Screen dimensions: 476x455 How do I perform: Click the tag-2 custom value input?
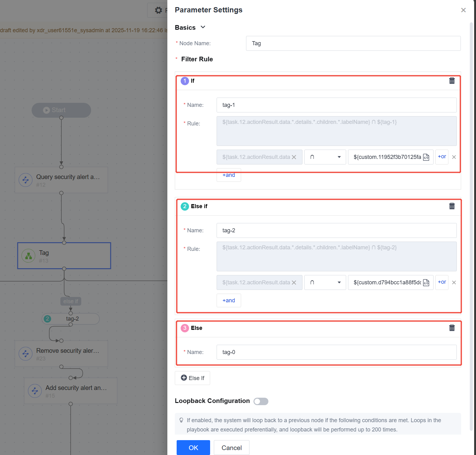[x=387, y=282]
